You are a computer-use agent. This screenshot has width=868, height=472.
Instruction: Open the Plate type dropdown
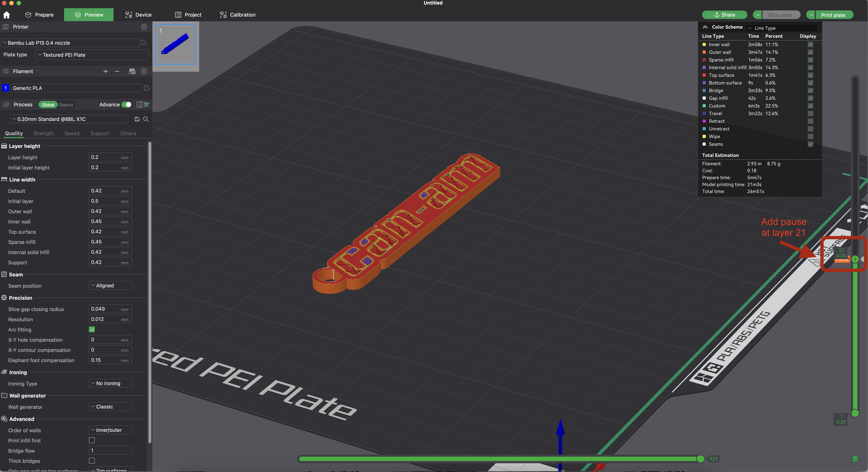(x=92, y=55)
